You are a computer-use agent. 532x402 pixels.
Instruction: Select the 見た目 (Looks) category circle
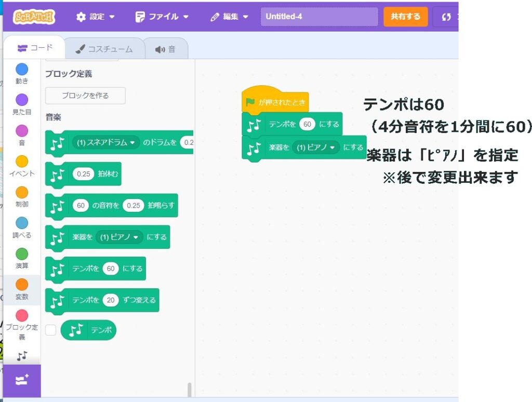pyautogui.click(x=22, y=100)
